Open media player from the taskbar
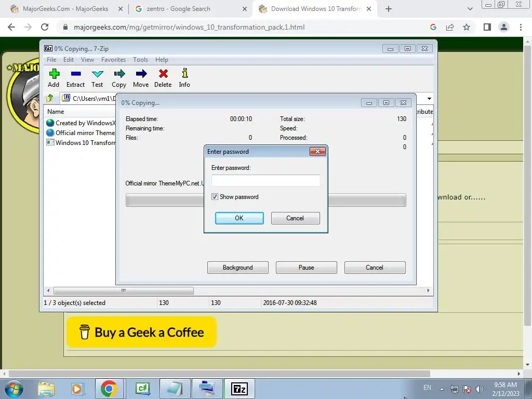This screenshot has height=399, width=532. pyautogui.click(x=77, y=389)
